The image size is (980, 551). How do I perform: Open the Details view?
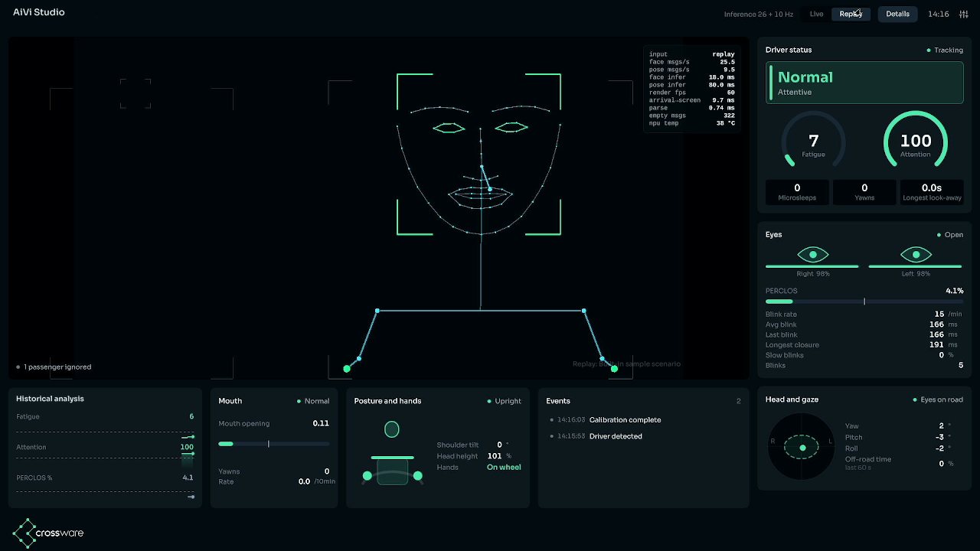click(897, 14)
